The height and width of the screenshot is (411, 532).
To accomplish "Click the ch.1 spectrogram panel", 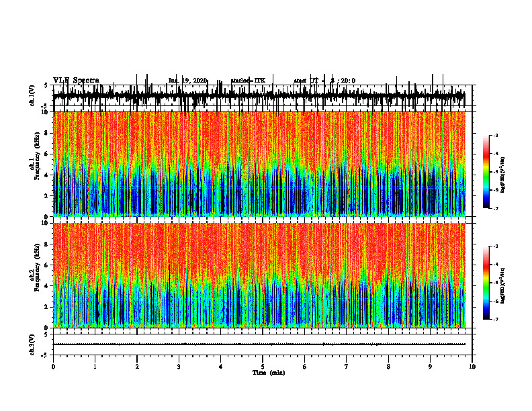I will [259, 164].
